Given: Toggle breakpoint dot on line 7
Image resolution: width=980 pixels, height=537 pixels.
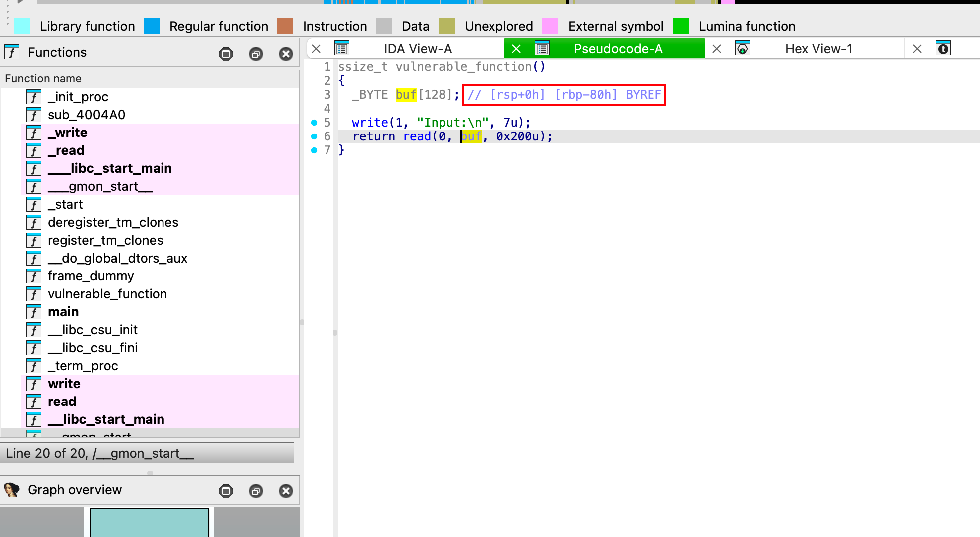Looking at the screenshot, I should 314,150.
